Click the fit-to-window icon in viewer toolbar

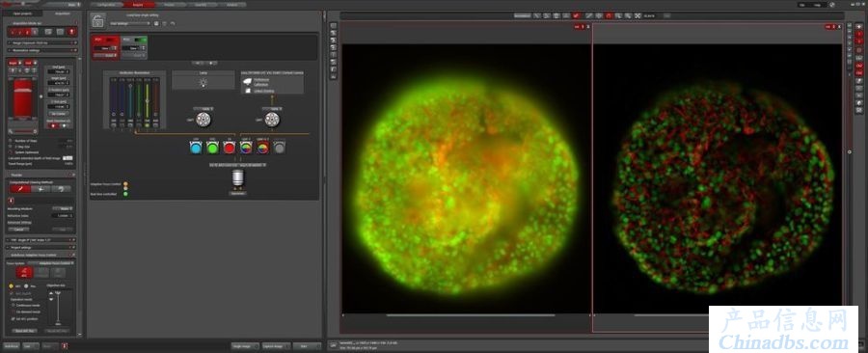tap(637, 15)
